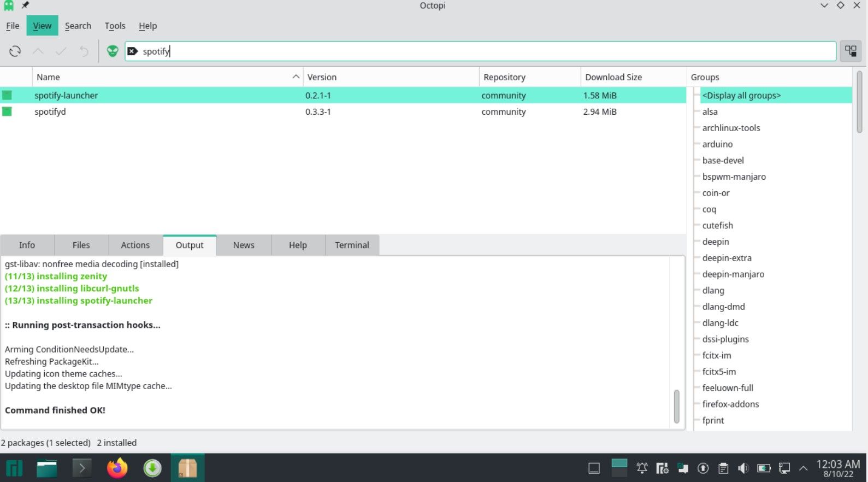
Task: Open the Search menu
Action: click(x=78, y=26)
